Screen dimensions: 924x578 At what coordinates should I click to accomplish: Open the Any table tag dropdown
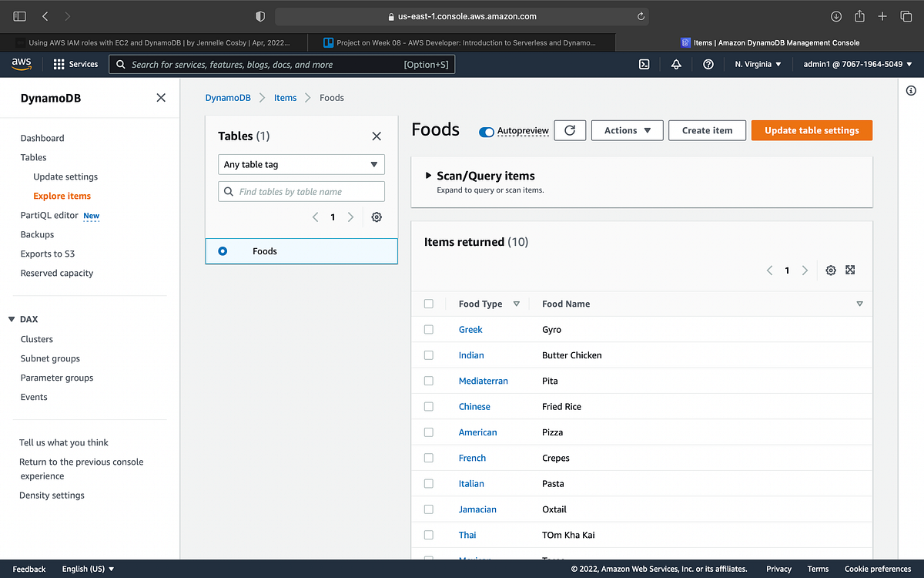[301, 164]
